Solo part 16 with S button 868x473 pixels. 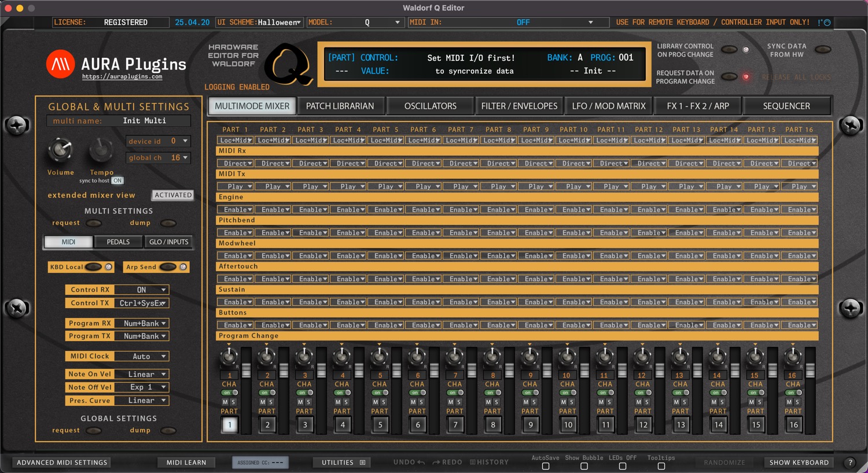point(797,402)
